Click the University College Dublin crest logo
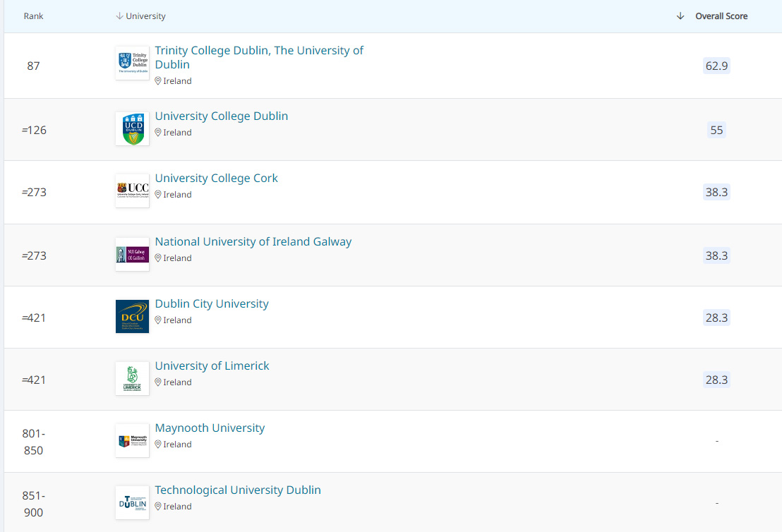The image size is (782, 532). (x=132, y=128)
